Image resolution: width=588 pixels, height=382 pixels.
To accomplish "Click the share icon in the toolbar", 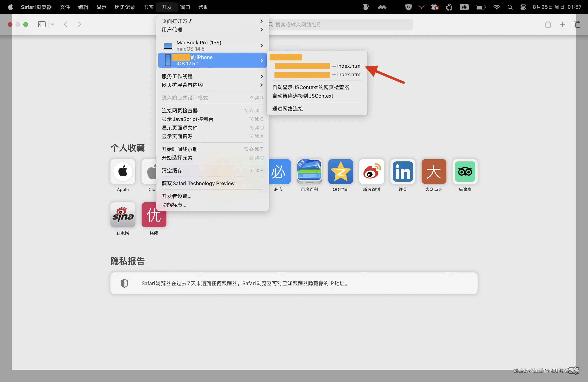I will click(548, 24).
